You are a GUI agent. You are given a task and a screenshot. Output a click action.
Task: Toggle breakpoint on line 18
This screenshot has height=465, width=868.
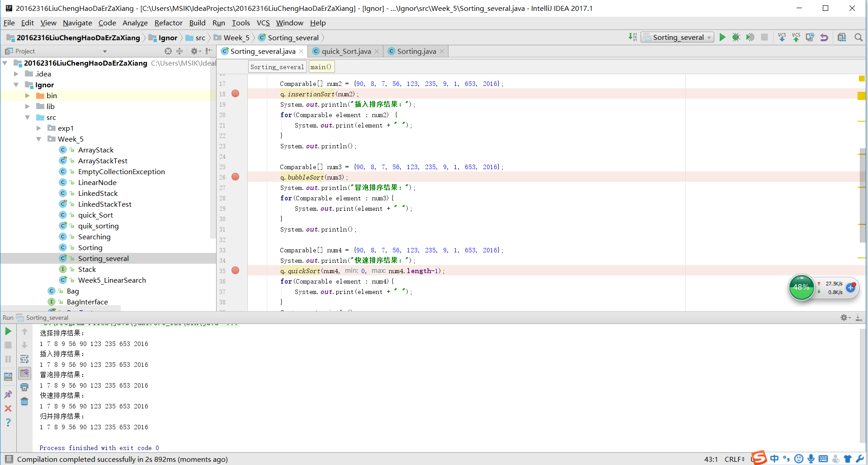pyautogui.click(x=236, y=94)
